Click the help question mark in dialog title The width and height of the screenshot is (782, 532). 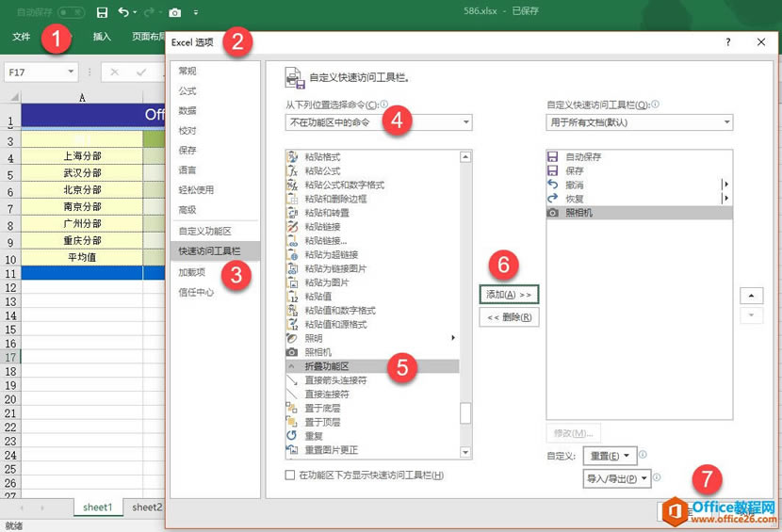(728, 42)
